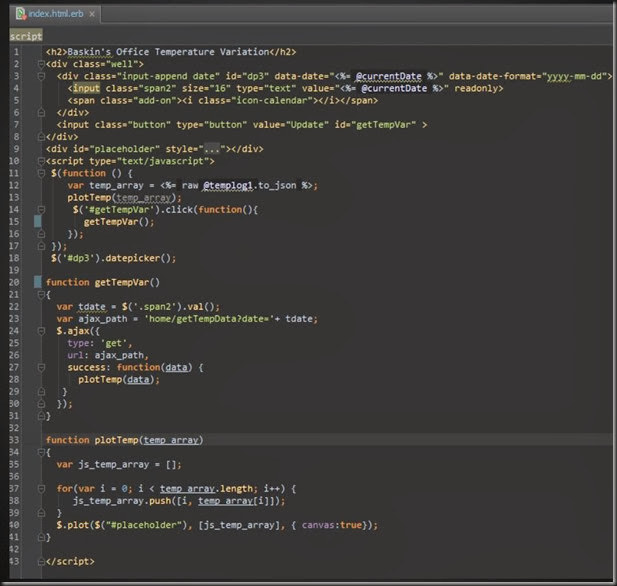Collapse the $.ajax call on line 24
This screenshot has width=617, height=586.
point(41,330)
